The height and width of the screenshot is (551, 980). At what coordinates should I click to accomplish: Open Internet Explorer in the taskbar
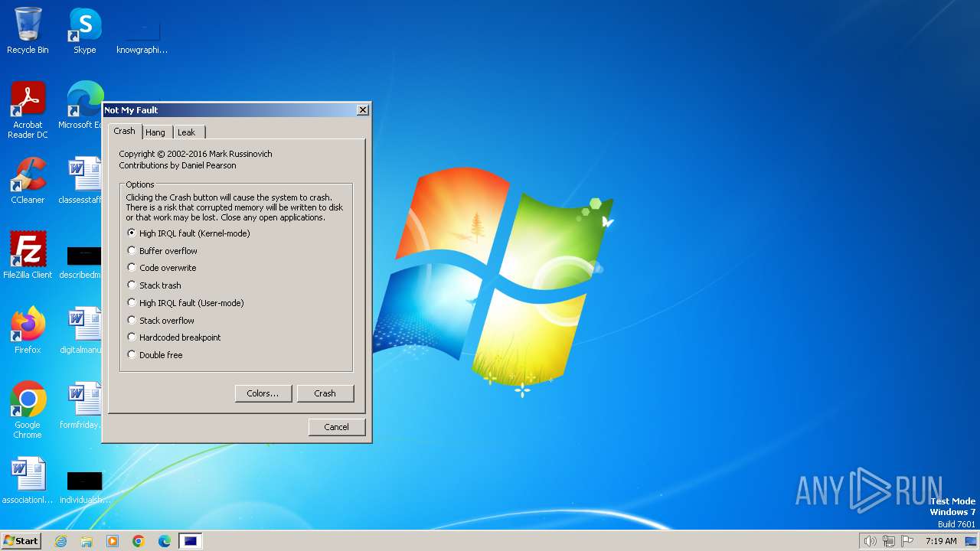click(x=60, y=541)
